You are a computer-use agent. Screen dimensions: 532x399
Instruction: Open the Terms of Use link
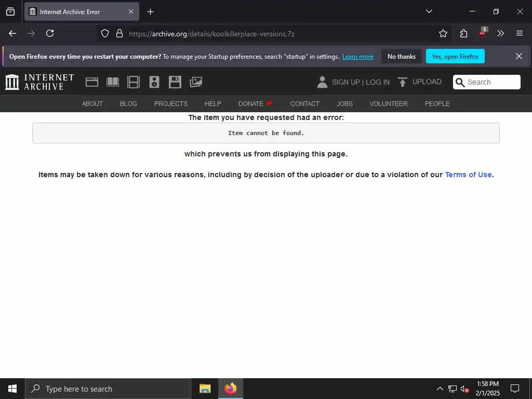(x=468, y=175)
